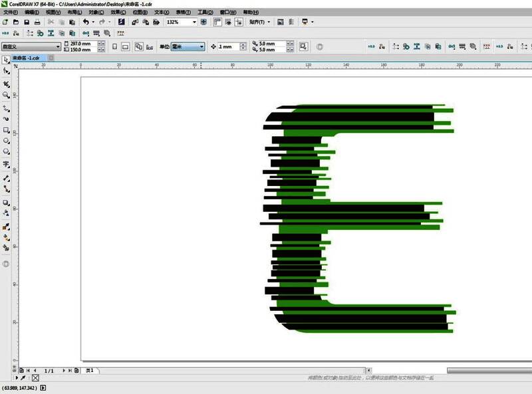Click the Print icon in the toolbar

[37, 22]
